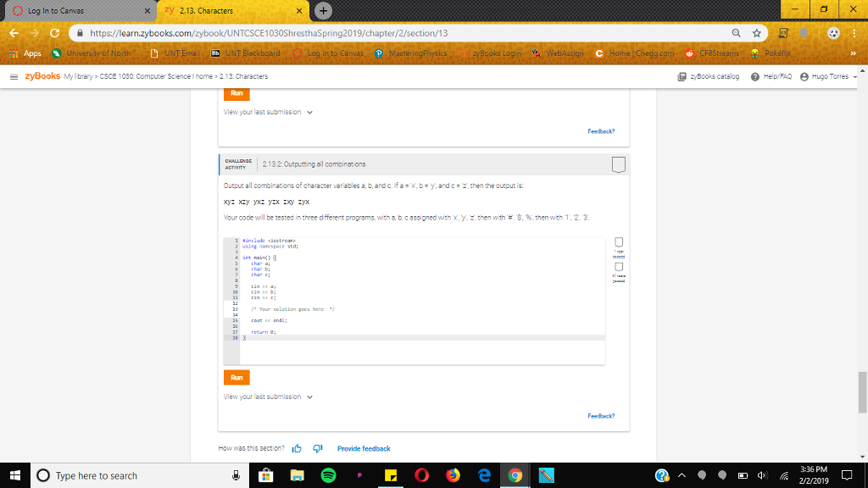This screenshot has width=868, height=488.
Task: Open a new browser tab with plus icon
Action: [x=323, y=10]
